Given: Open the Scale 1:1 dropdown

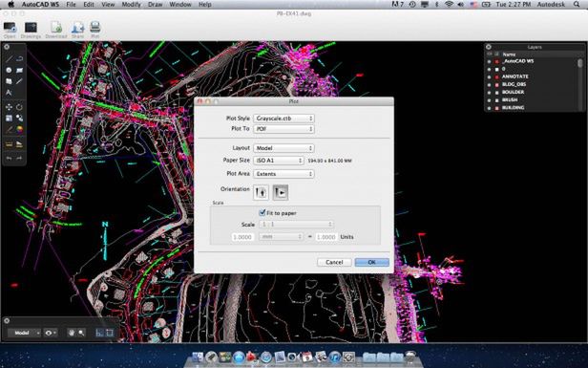Looking at the screenshot, I should pos(296,225).
